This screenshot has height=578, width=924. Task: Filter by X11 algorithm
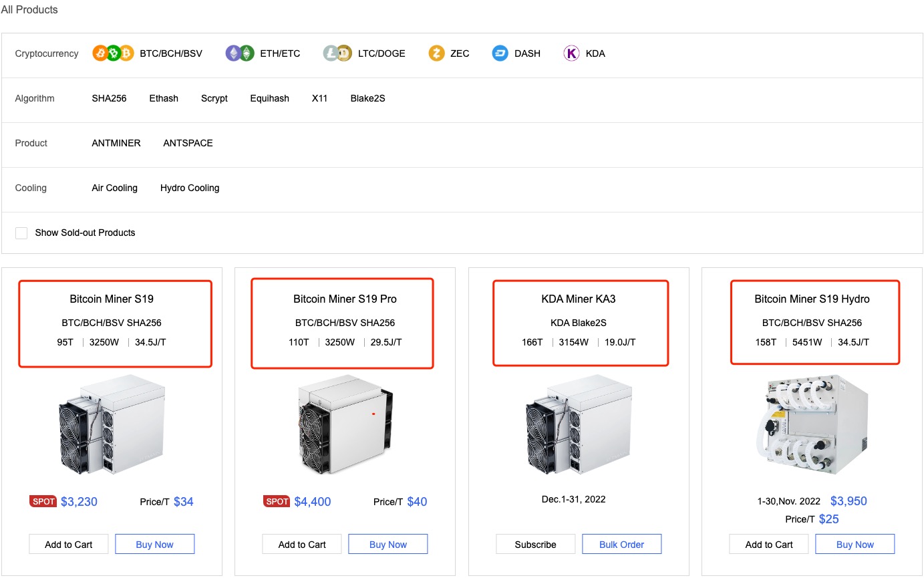pos(320,98)
